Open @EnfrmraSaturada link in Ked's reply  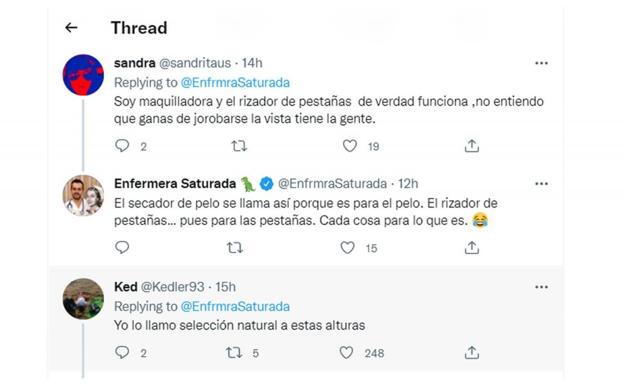[x=235, y=307]
